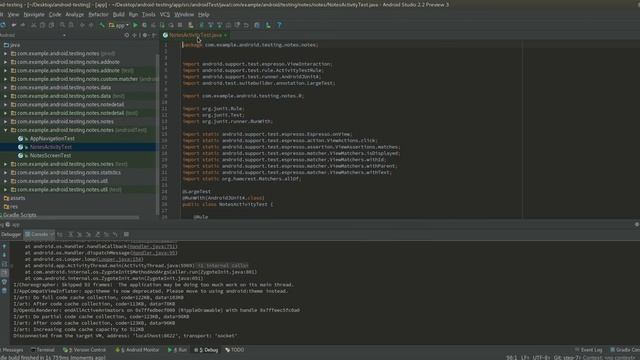This screenshot has width=640, height=360.
Task: Click the Back navigation arrow in toolbar
Action: 82,25
